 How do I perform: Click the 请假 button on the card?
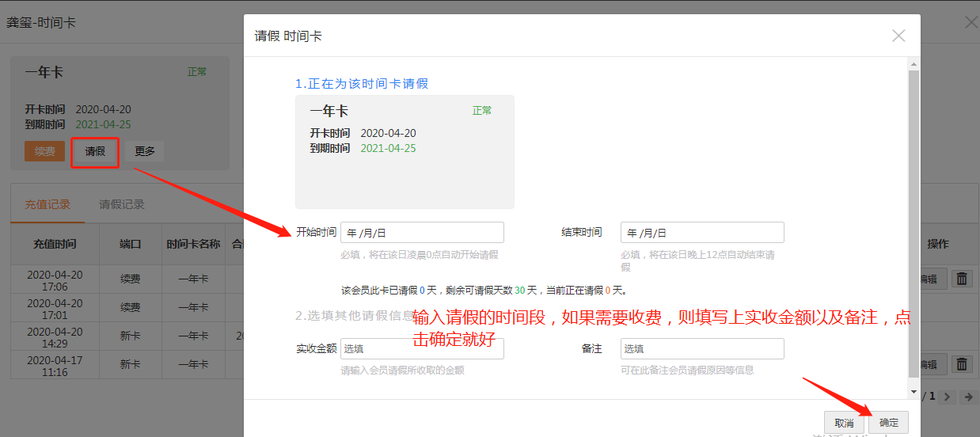point(95,151)
